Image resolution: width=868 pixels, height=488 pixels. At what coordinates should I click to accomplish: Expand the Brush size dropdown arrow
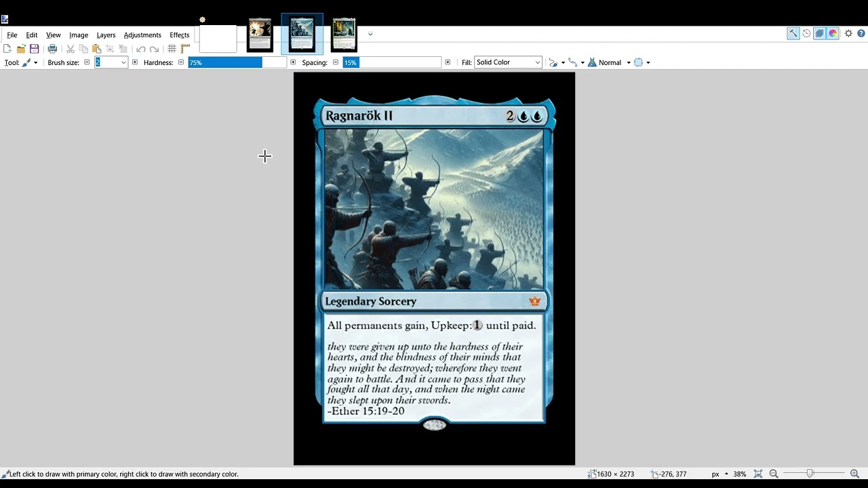123,62
